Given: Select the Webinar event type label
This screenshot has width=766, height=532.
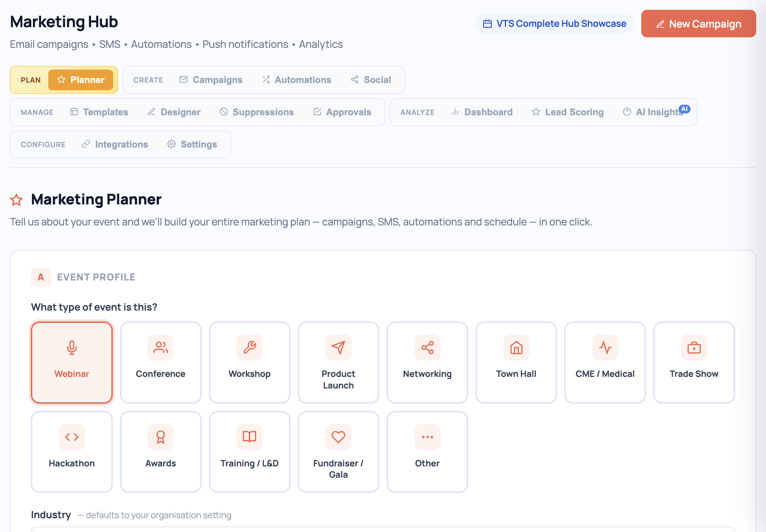Looking at the screenshot, I should [72, 374].
